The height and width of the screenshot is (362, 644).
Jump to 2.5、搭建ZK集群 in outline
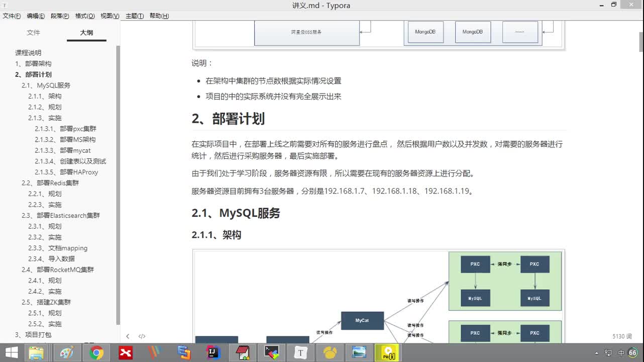click(46, 302)
